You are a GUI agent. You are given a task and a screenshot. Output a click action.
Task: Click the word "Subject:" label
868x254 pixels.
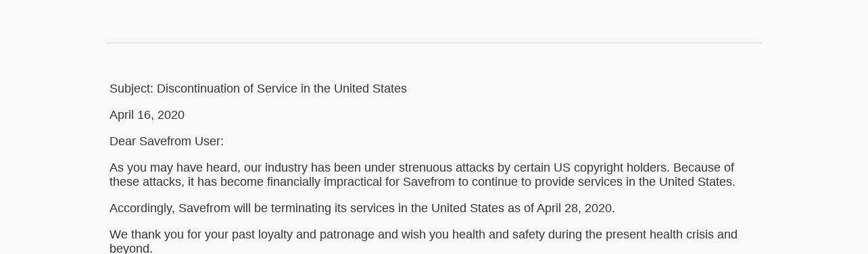pos(131,88)
